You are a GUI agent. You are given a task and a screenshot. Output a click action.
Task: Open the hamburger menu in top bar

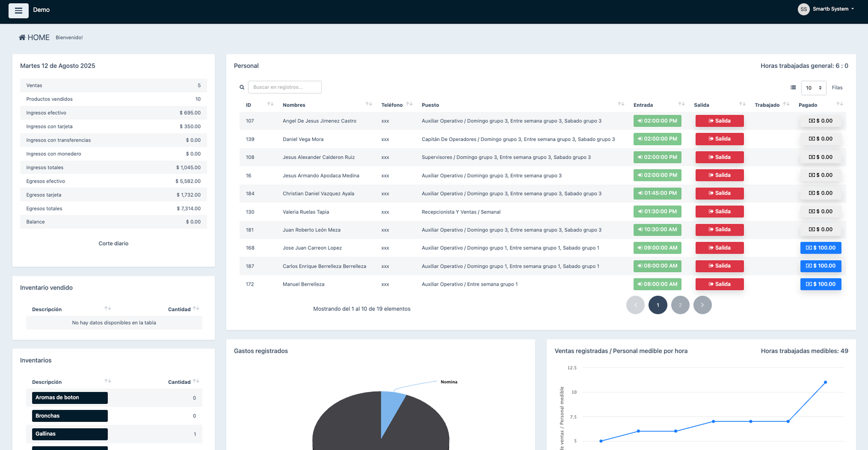pyautogui.click(x=18, y=10)
